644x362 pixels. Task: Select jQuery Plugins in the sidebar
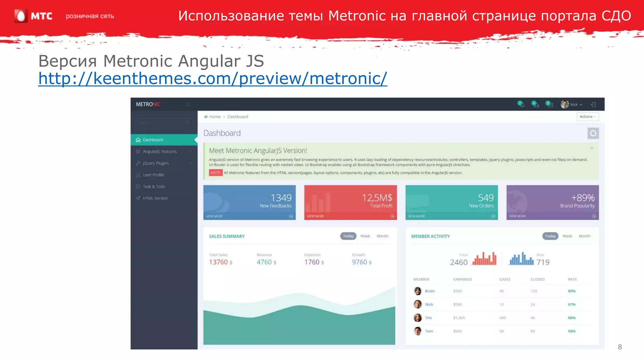[164, 163]
